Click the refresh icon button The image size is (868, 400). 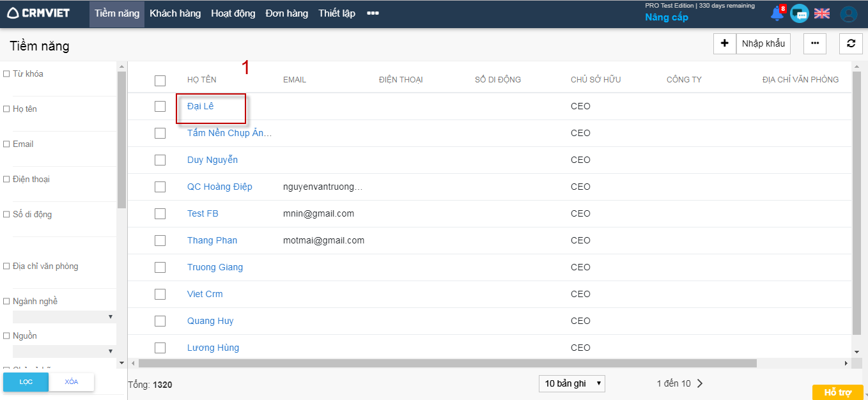coord(851,43)
